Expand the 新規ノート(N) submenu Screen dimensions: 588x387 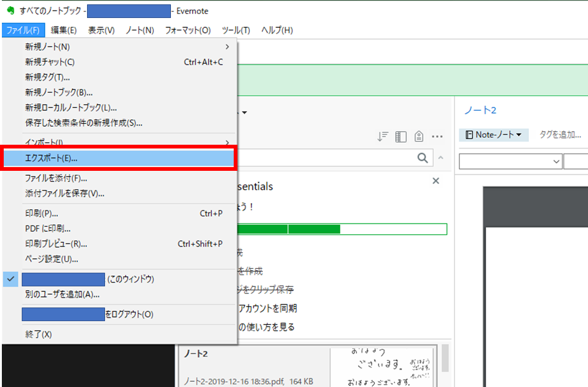pos(227,47)
